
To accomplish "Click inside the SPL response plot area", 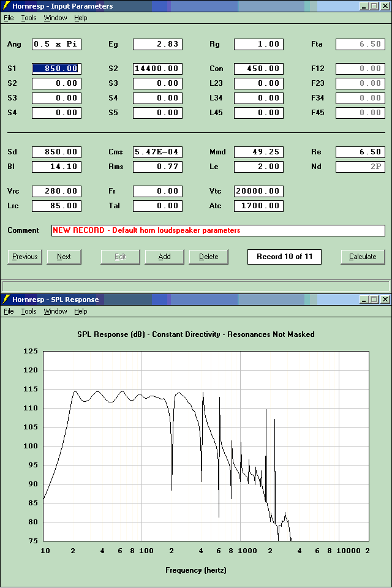I will click(x=206, y=446).
